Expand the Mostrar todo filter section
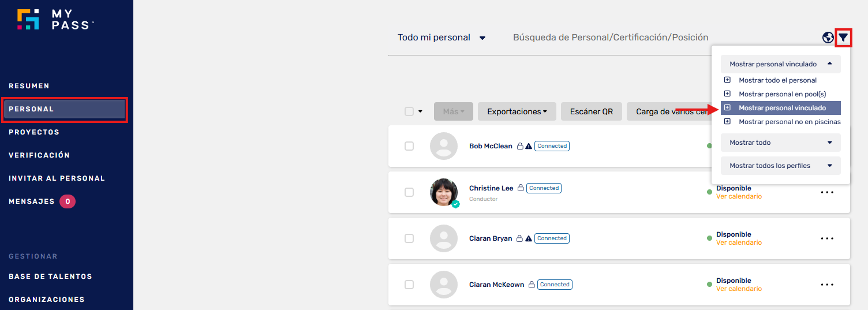The width and height of the screenshot is (868, 310). (x=781, y=143)
